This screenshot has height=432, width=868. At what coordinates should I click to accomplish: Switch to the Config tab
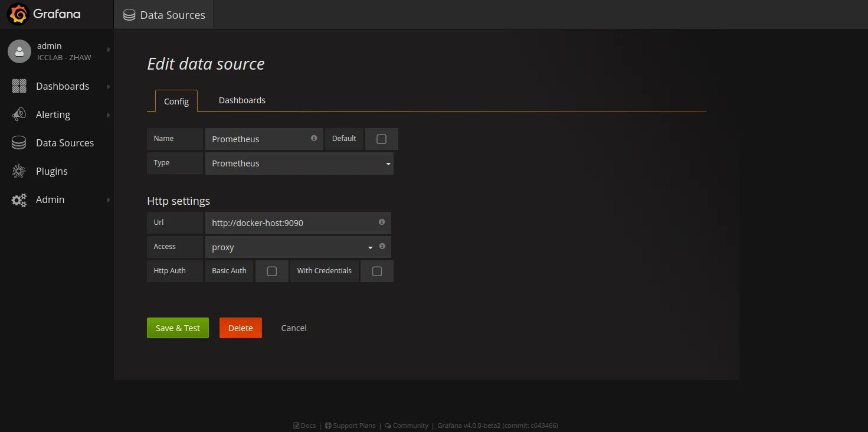point(176,101)
